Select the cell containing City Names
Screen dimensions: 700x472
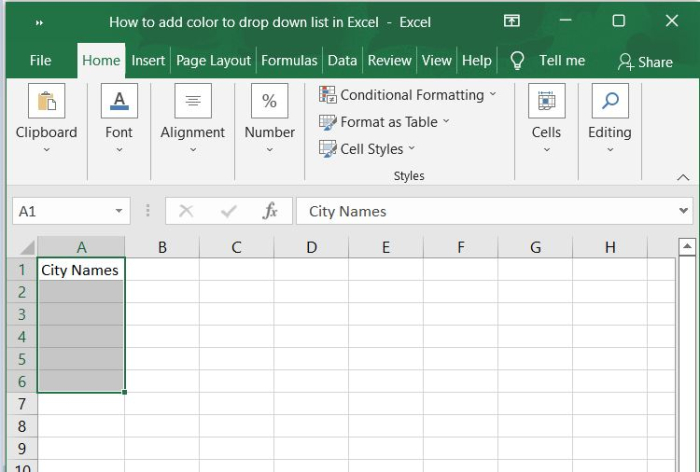tap(81, 270)
